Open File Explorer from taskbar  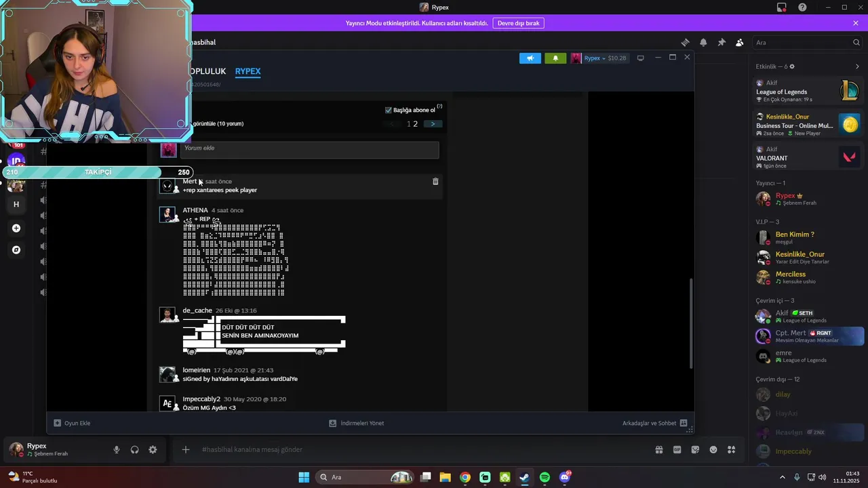[x=445, y=477]
